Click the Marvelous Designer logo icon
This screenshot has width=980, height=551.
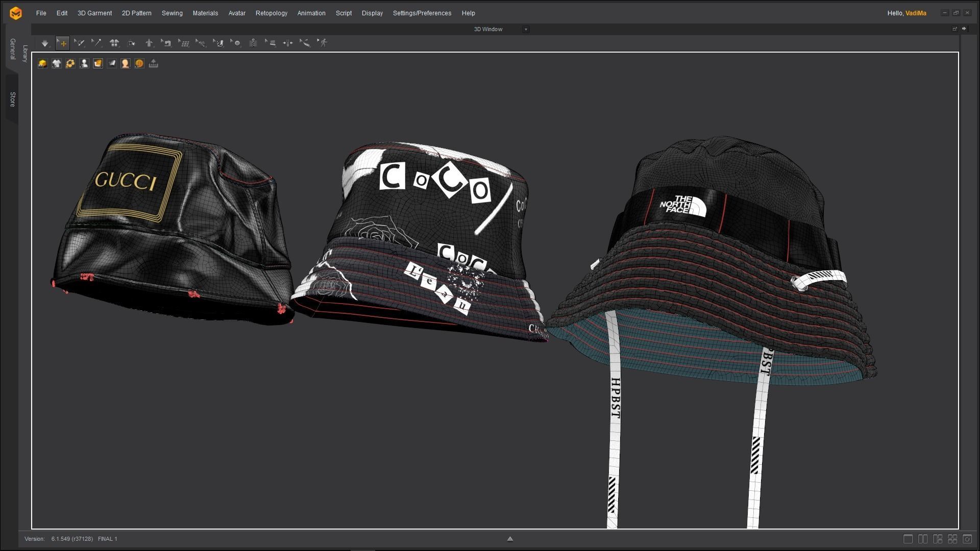pyautogui.click(x=16, y=13)
